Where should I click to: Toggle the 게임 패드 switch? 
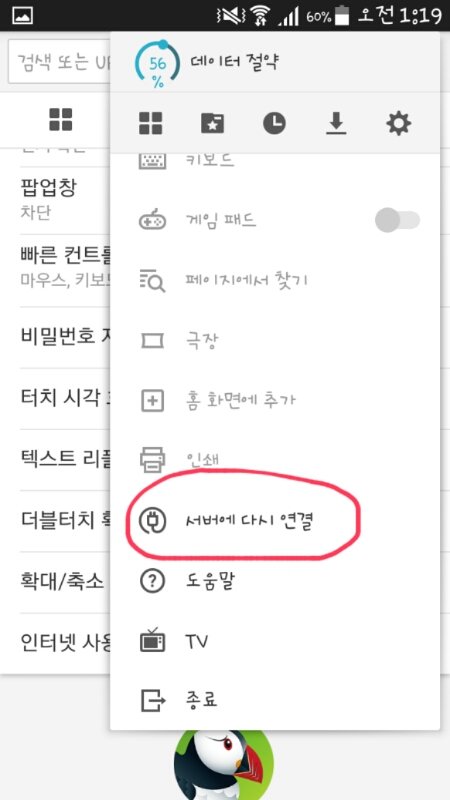click(x=397, y=220)
